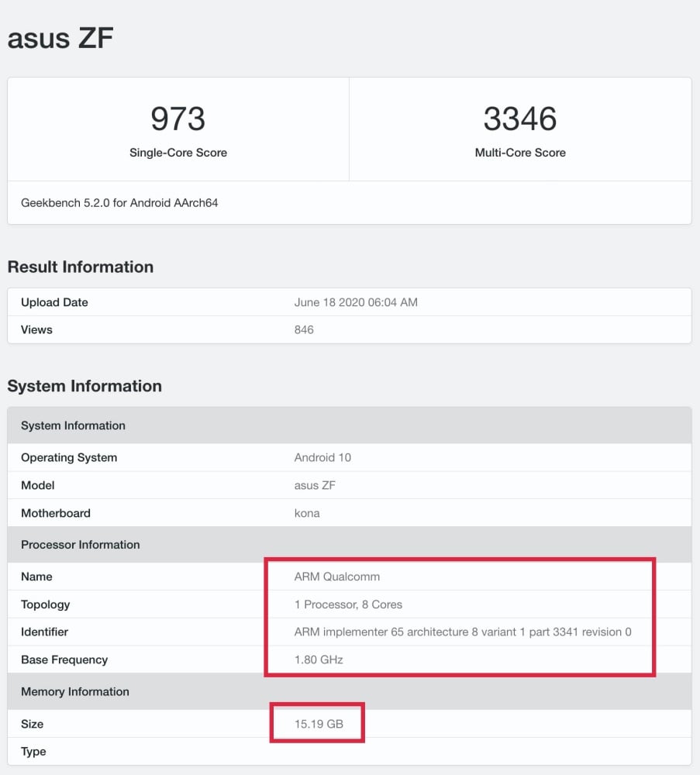Click the Processor Information table header

point(80,545)
